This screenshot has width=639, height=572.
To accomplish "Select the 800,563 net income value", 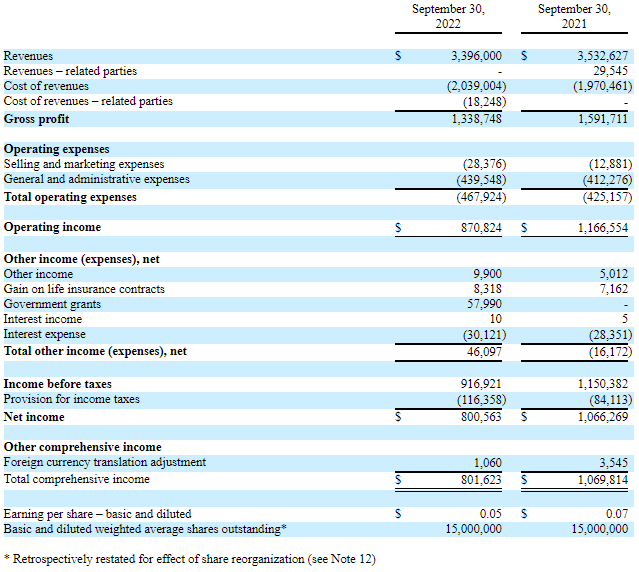I will pyautogui.click(x=481, y=417).
